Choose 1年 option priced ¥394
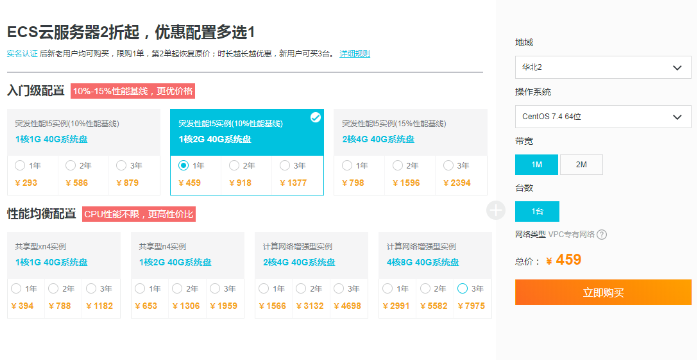 pos(16,289)
